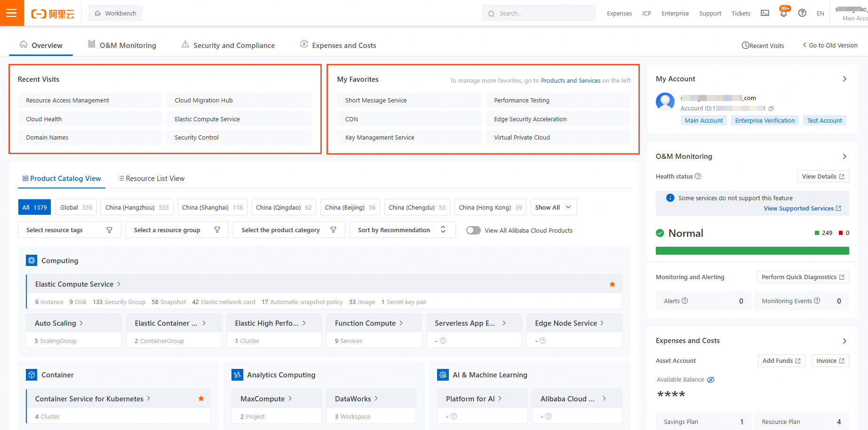This screenshot has height=430, width=868.
Task: Open the Tickets menu item
Action: 741,13
